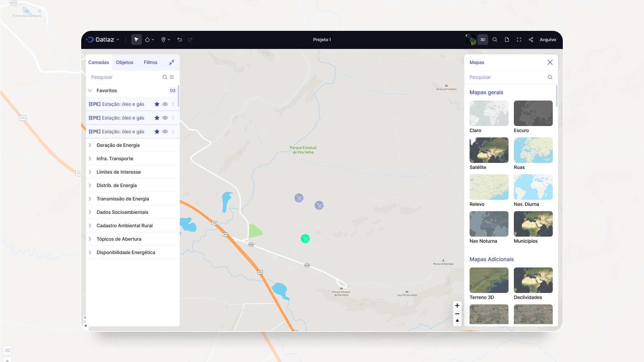Expand Cadastro Ambiental Rural group
Screen dimensions: 644x362
(133, 226)
